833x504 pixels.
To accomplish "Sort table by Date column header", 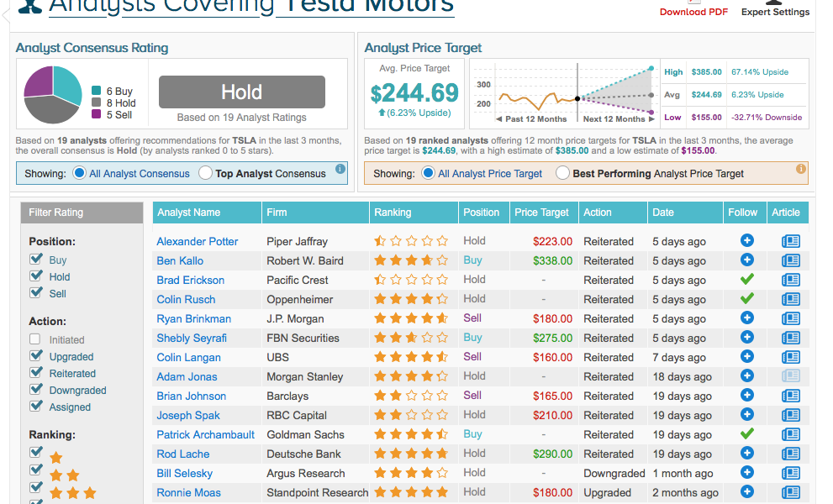I will pyautogui.click(x=685, y=213).
